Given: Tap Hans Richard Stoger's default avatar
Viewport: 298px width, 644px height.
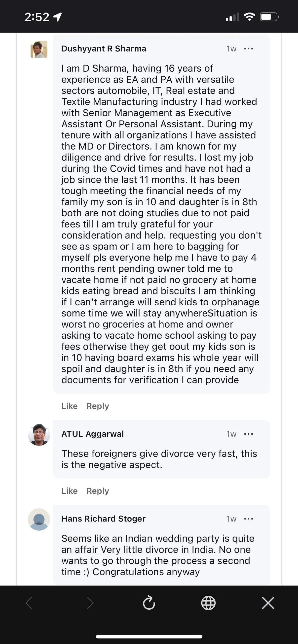Looking at the screenshot, I should click(x=39, y=519).
